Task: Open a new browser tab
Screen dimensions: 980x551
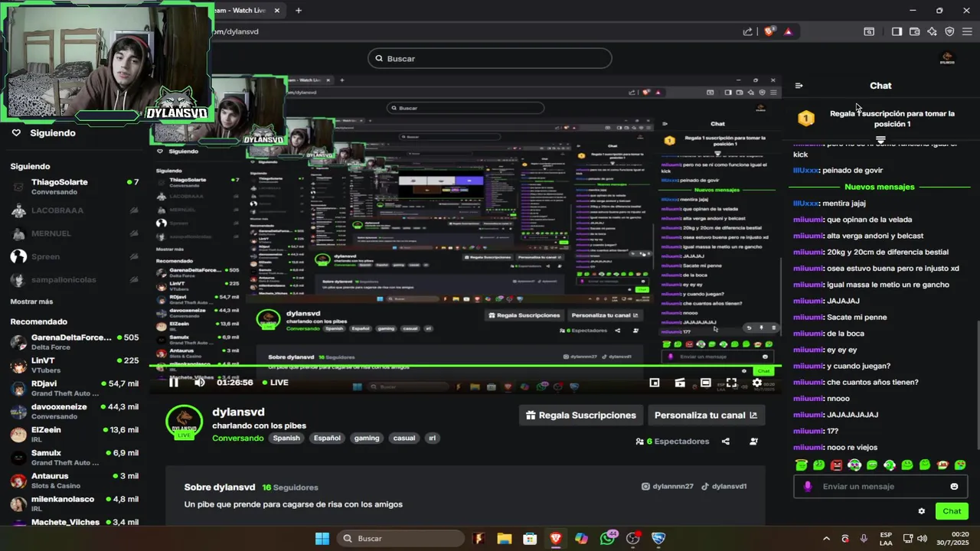Action: coord(299,11)
